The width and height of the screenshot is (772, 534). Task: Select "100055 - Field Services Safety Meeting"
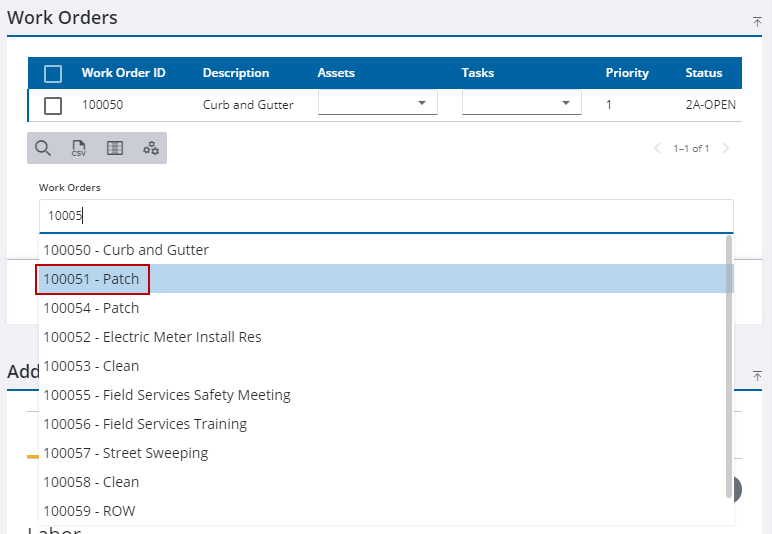[x=167, y=395]
